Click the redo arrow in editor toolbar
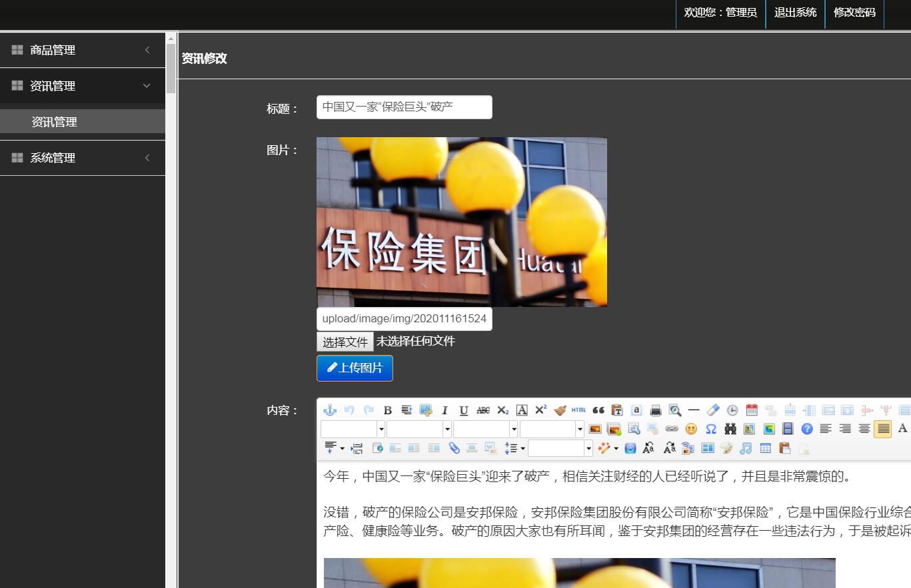 tap(369, 410)
